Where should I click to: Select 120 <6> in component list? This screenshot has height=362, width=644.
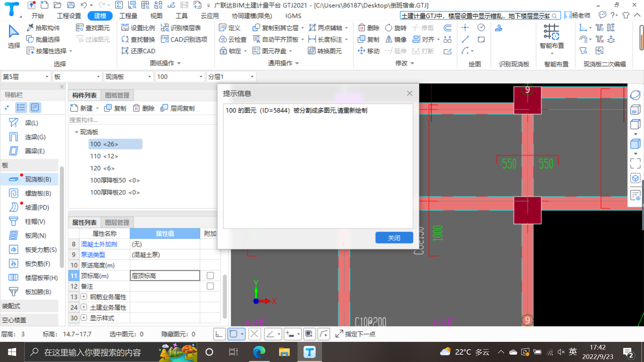pyautogui.click(x=102, y=168)
